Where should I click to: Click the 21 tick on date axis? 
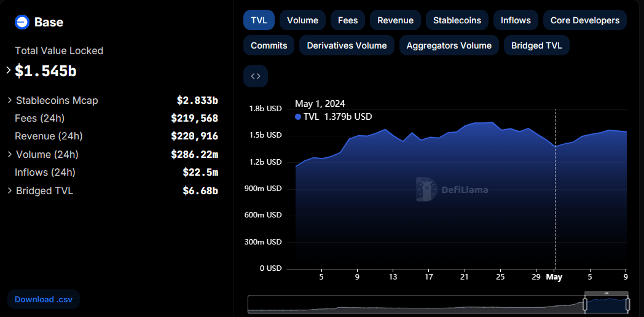[x=465, y=277]
